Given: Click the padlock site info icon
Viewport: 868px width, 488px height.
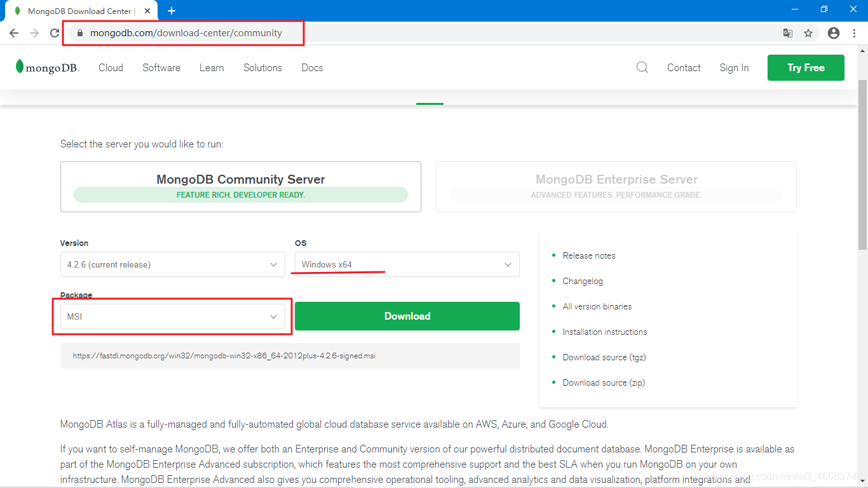Looking at the screenshot, I should pyautogui.click(x=79, y=33).
